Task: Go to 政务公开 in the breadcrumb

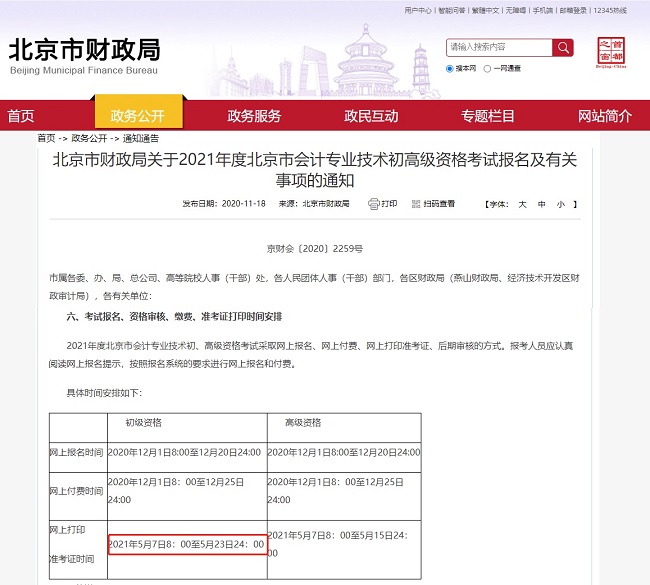Action: pos(89,138)
